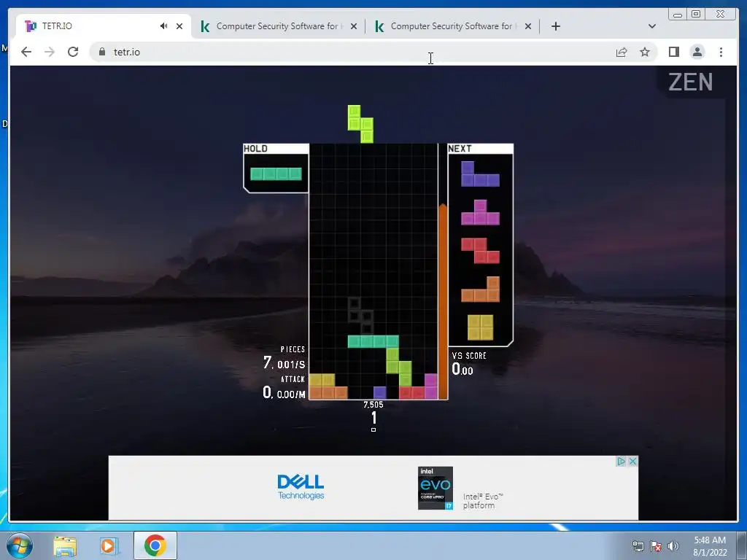Open the Chrome profile menu
This screenshot has height=560, width=747.
pos(697,52)
